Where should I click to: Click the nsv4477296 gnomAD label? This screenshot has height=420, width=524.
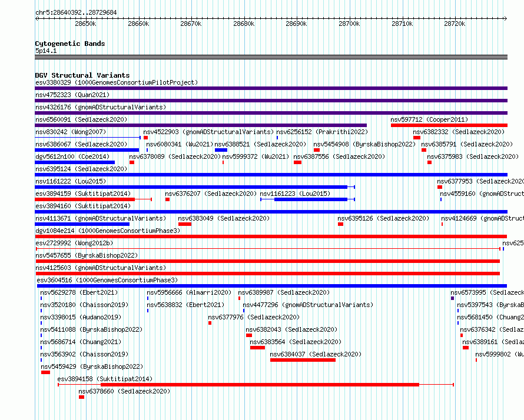[x=308, y=305]
